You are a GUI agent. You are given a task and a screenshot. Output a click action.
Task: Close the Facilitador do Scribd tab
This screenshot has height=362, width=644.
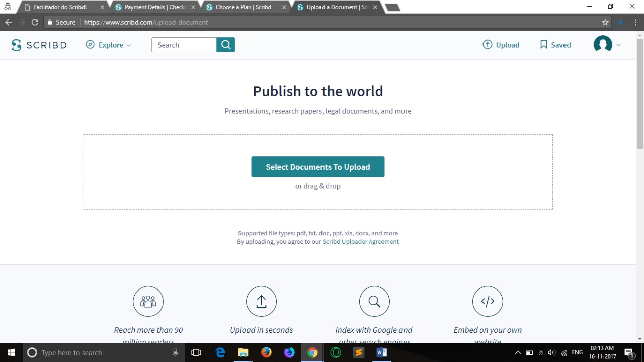tap(102, 7)
